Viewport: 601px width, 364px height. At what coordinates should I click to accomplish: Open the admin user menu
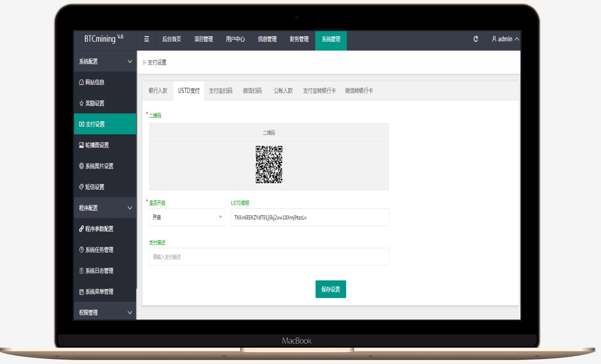click(x=505, y=39)
